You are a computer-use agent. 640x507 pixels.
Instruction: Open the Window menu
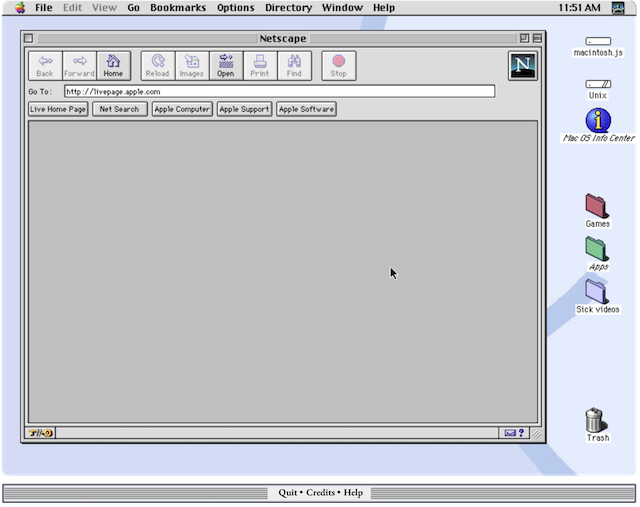click(x=342, y=8)
